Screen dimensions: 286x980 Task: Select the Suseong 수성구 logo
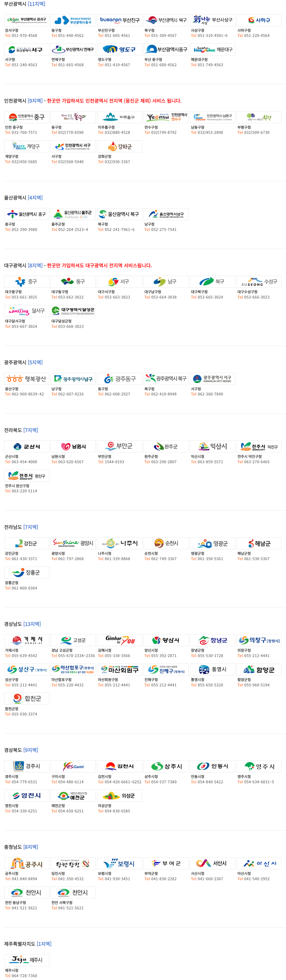(x=259, y=282)
